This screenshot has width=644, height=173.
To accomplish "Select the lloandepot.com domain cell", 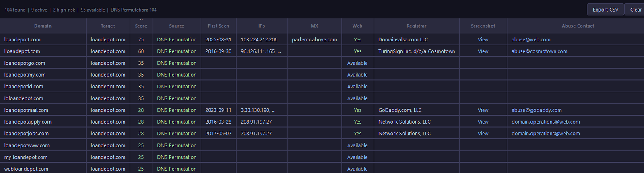I will click(x=43, y=51).
